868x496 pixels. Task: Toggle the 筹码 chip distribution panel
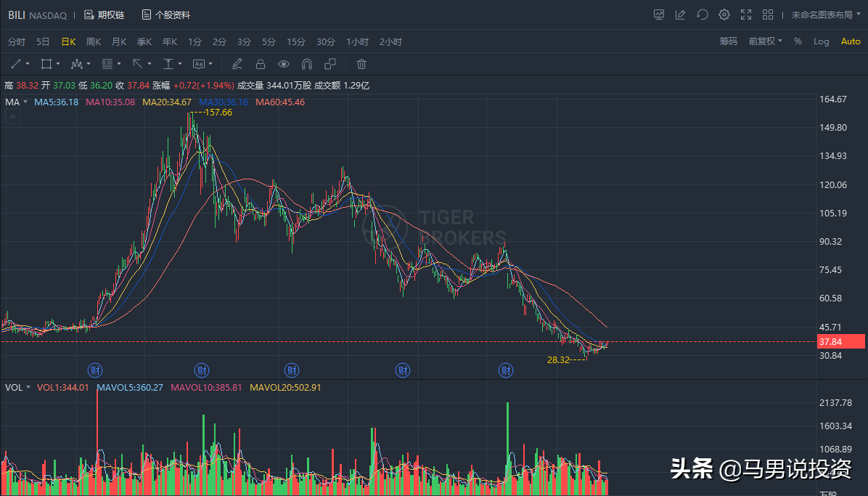coord(729,41)
